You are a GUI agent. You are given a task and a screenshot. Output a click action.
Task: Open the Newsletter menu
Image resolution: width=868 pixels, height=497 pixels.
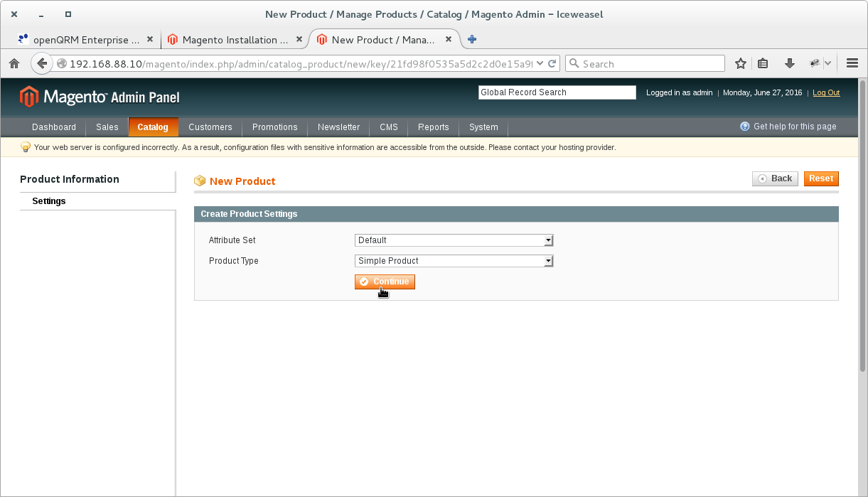(339, 127)
